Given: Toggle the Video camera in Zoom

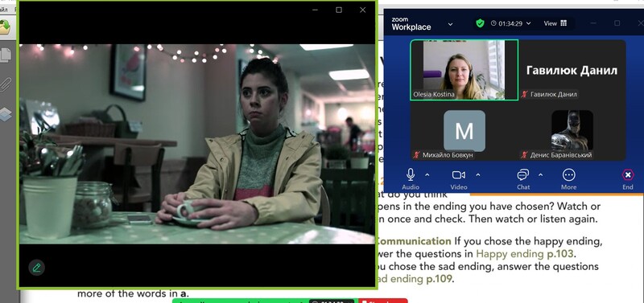Looking at the screenshot, I should [x=458, y=178].
